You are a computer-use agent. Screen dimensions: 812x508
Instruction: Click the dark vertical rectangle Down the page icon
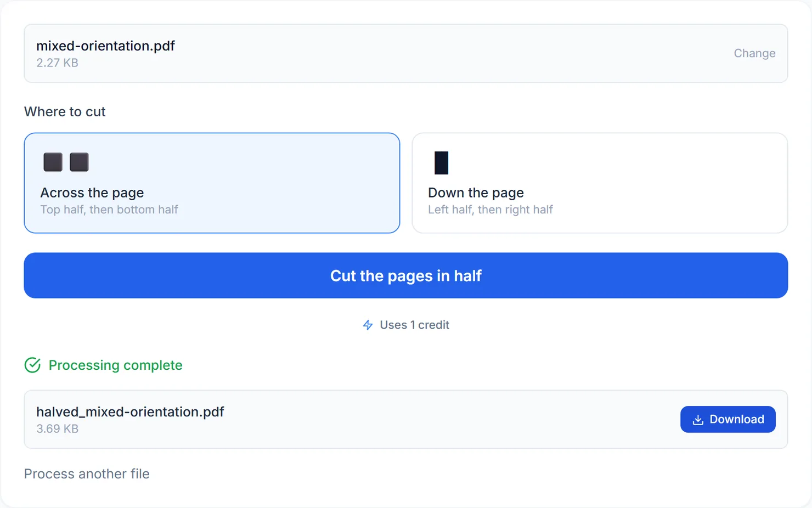pos(441,163)
